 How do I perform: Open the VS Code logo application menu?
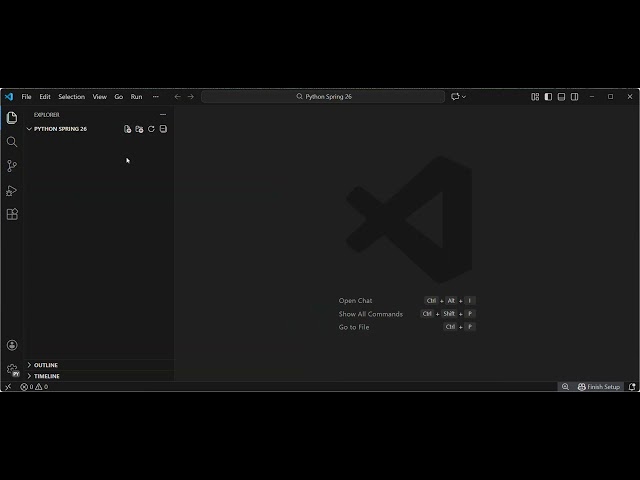[9, 97]
